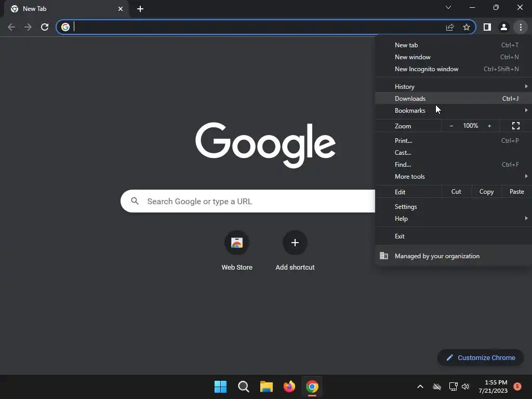Decrease zoom with the minus button

point(451,126)
